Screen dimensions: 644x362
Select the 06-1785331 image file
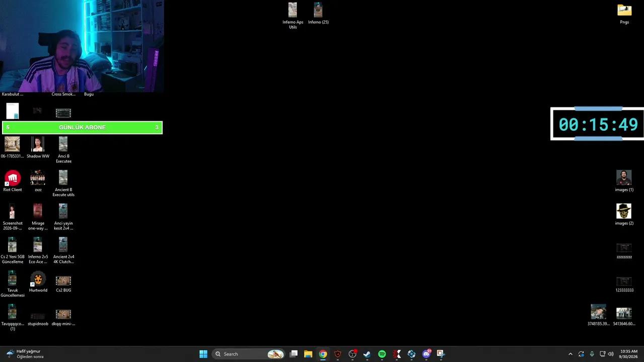[x=13, y=147]
